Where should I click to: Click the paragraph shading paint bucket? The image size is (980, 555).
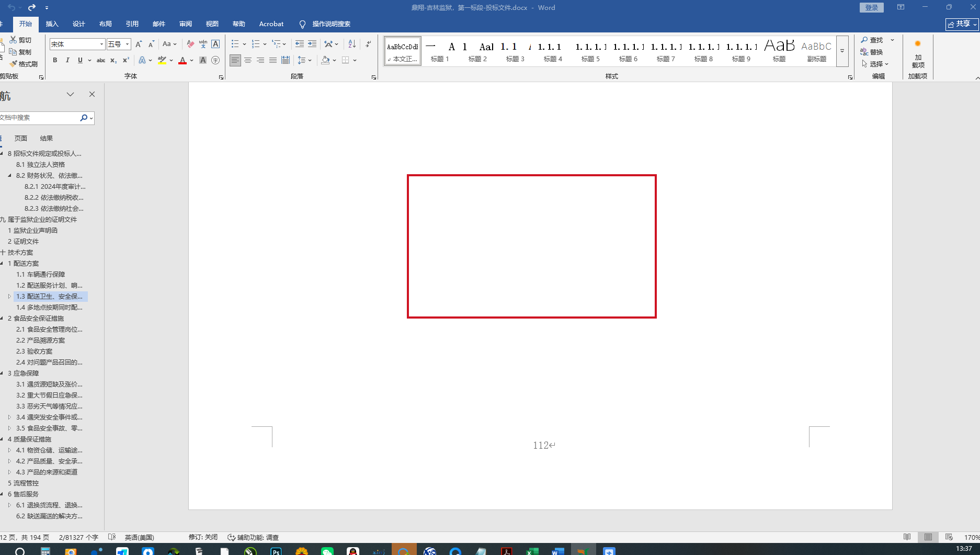325,60
